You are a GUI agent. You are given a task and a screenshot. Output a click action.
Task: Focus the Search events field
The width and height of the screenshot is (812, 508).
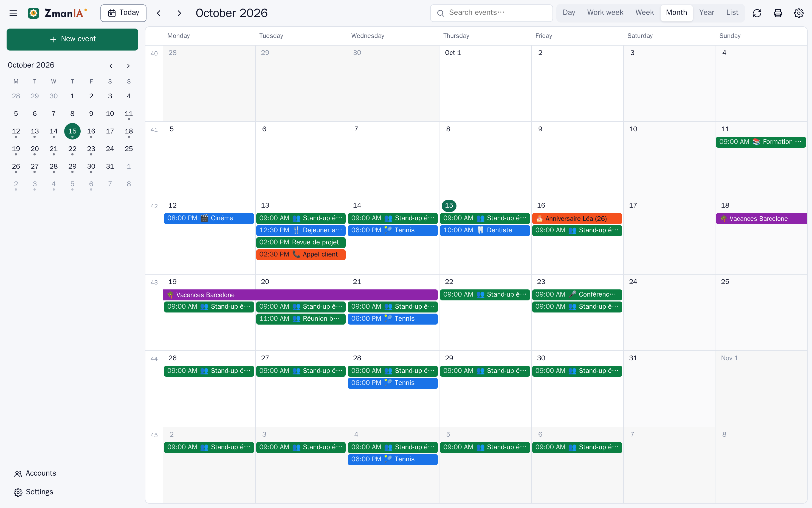pos(491,13)
